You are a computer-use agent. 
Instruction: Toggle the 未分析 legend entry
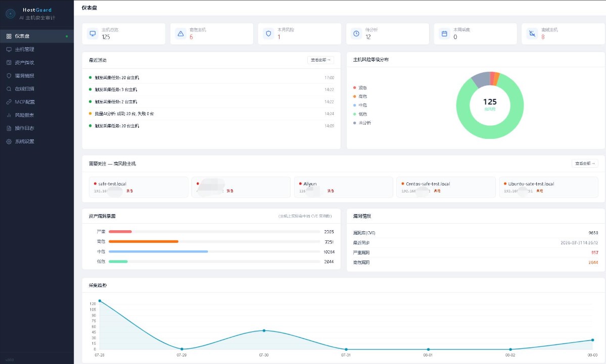(x=362, y=123)
